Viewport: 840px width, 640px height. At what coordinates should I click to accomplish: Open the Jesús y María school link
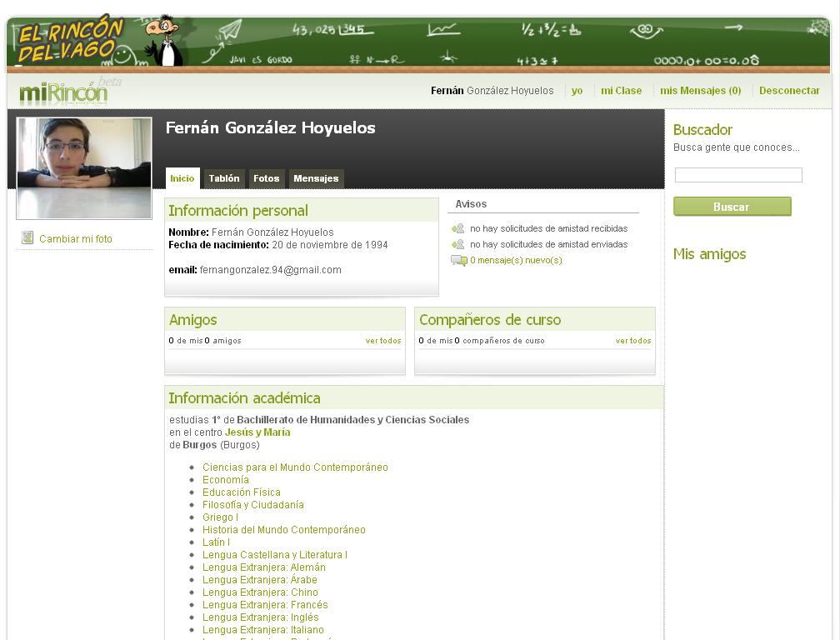click(257, 432)
